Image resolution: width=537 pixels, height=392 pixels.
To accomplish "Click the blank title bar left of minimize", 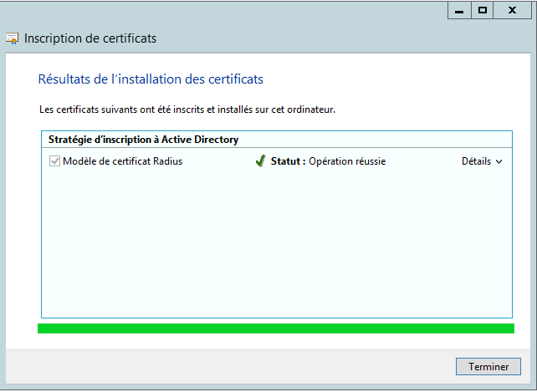I will click(226, 10).
